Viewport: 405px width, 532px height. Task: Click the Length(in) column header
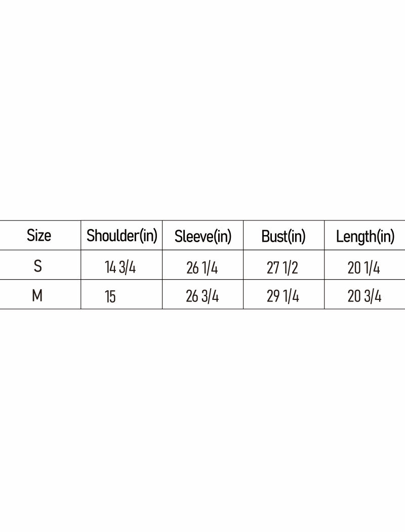[365, 237]
